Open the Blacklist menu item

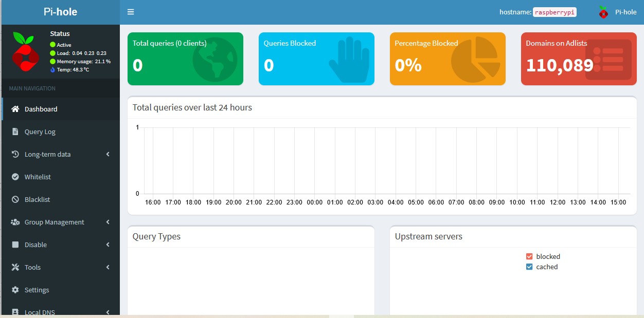[38, 199]
